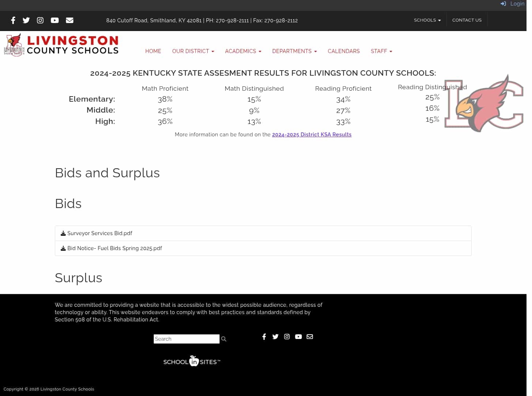Screen dimensions: 532x396
Task: Click the footer email envelope icon
Action: (x=310, y=337)
